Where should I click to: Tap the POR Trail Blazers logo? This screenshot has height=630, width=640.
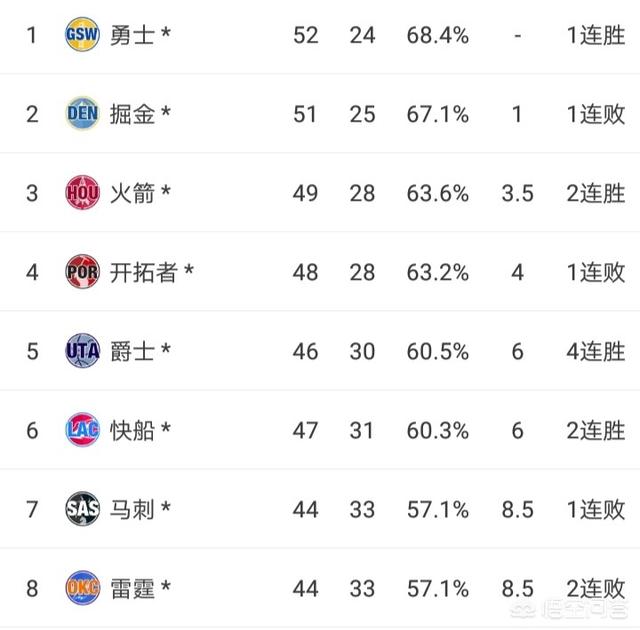(82, 272)
